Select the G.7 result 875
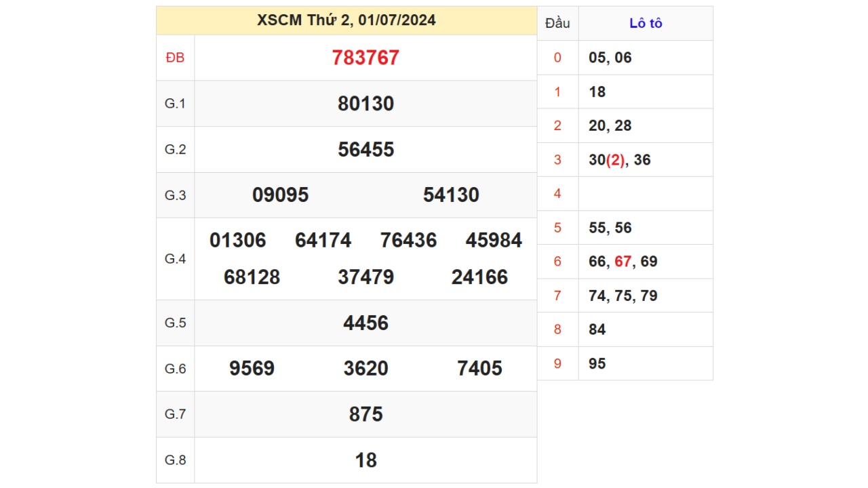 (x=366, y=414)
